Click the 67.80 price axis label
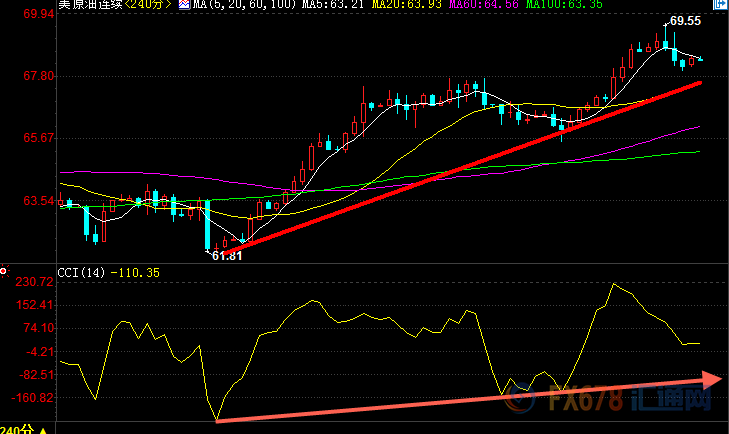Screen dimensions: 729x434 click(x=39, y=76)
